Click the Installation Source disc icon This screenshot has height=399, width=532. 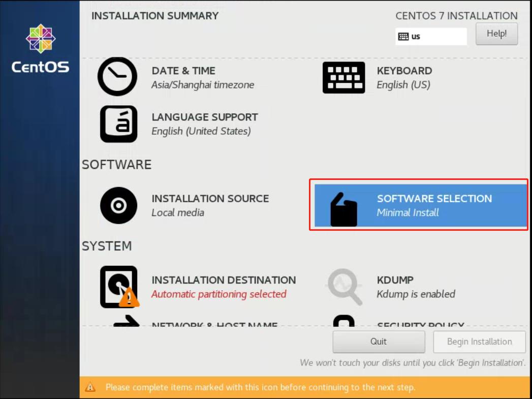119,205
